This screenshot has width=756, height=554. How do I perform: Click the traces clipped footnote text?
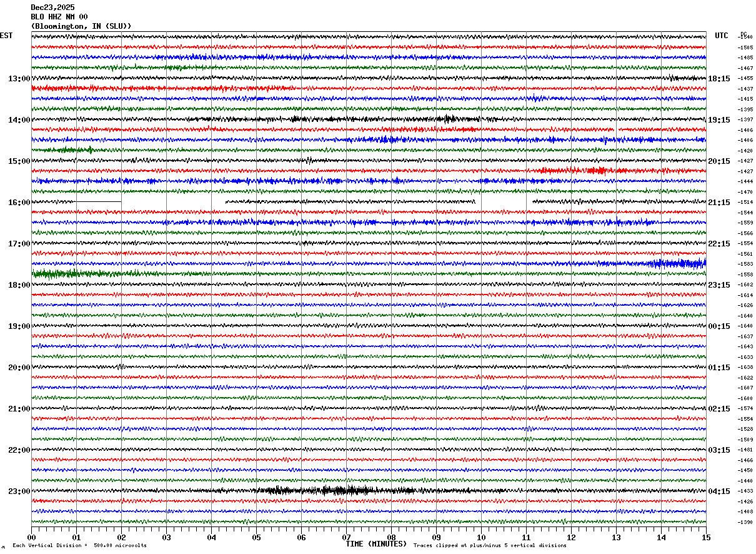click(x=490, y=545)
